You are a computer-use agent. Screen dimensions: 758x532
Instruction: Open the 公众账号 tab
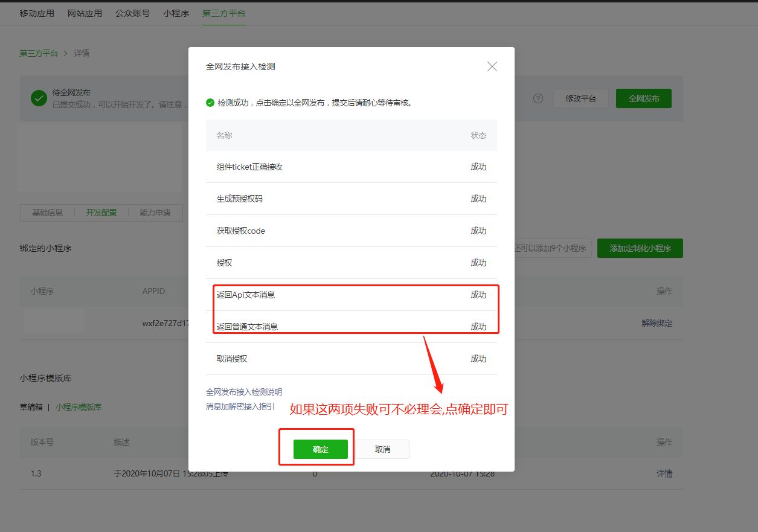click(132, 13)
